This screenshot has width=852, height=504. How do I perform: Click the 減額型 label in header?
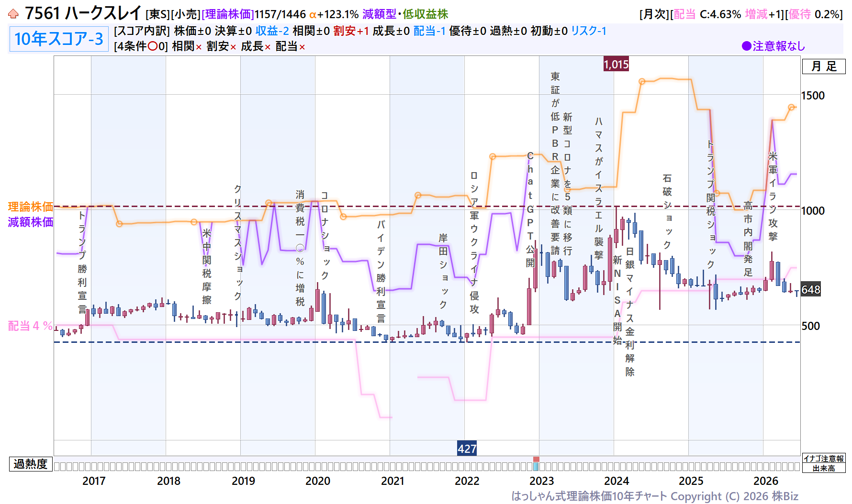click(x=380, y=14)
